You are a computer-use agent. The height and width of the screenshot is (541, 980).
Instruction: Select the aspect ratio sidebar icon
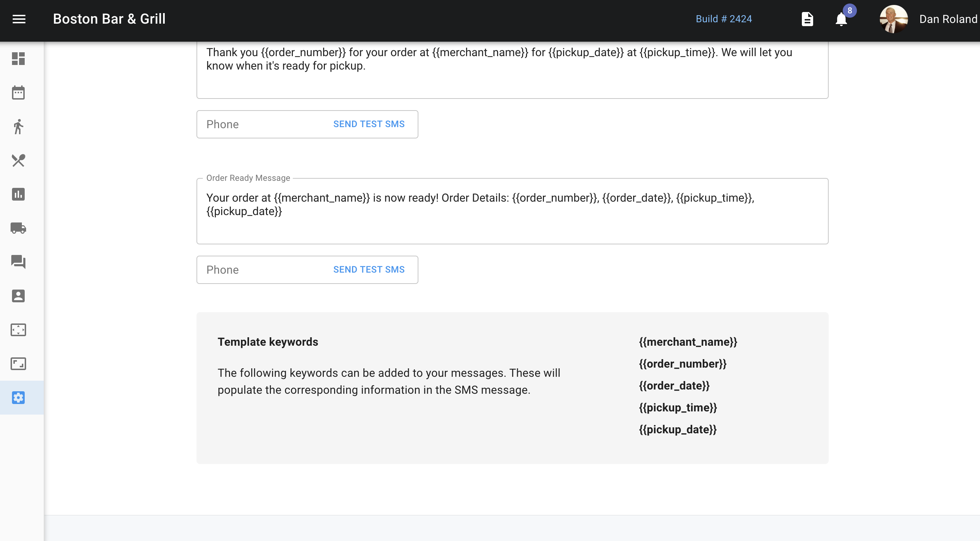pyautogui.click(x=18, y=364)
